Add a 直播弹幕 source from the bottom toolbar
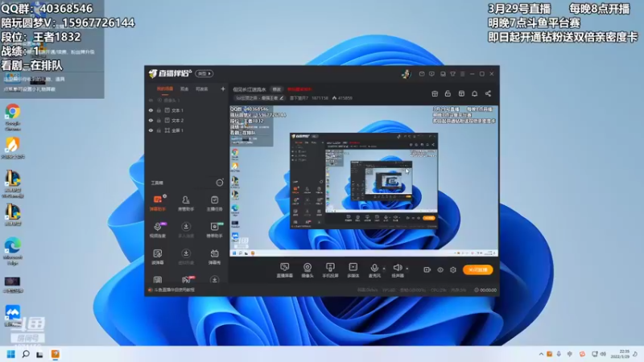The width and height of the screenshot is (644, 362). click(284, 270)
